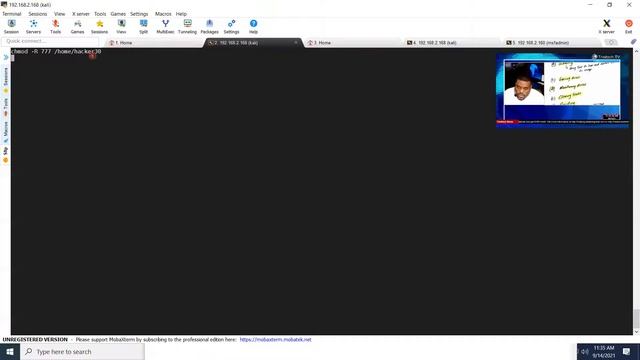Open the Tools toolbar icon
Screen dimensions: 640x360
pyautogui.click(x=56, y=26)
